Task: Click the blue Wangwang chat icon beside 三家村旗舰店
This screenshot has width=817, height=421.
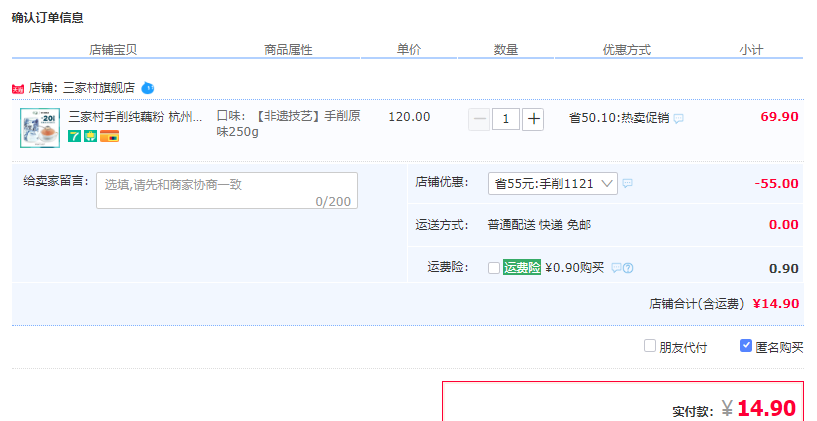Action: tap(148, 88)
